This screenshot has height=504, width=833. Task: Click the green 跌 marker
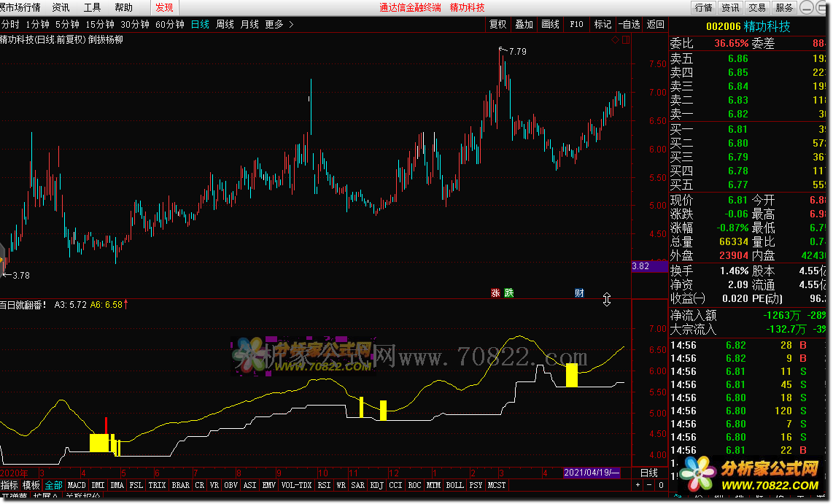tap(509, 292)
